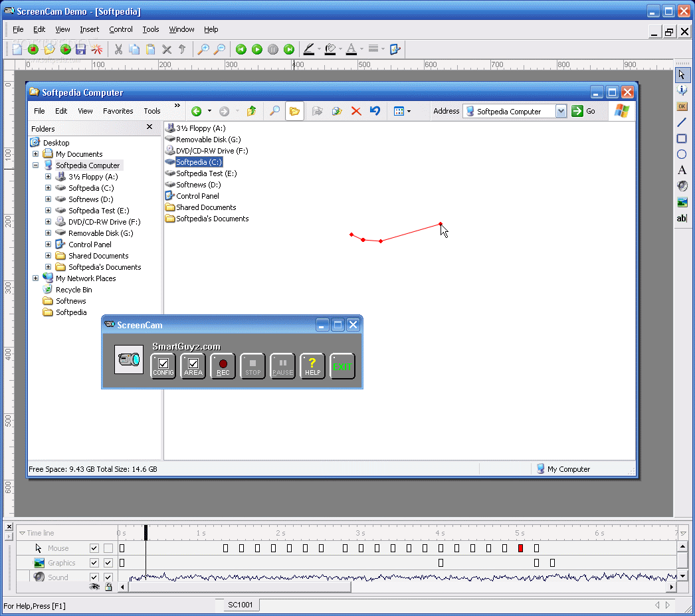Select the arrow pointer tool in right sidebar
The image size is (695, 616).
[682, 74]
